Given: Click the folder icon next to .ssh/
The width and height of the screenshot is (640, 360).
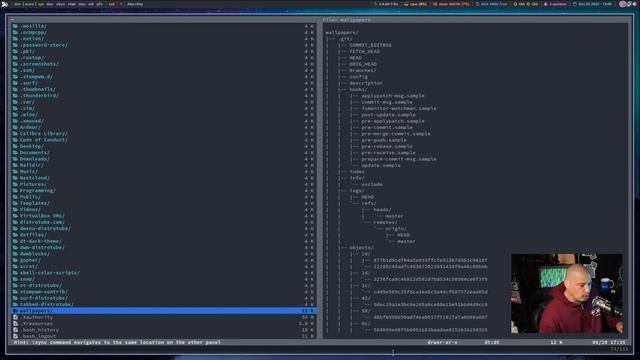Looking at the screenshot, I should (15, 70).
